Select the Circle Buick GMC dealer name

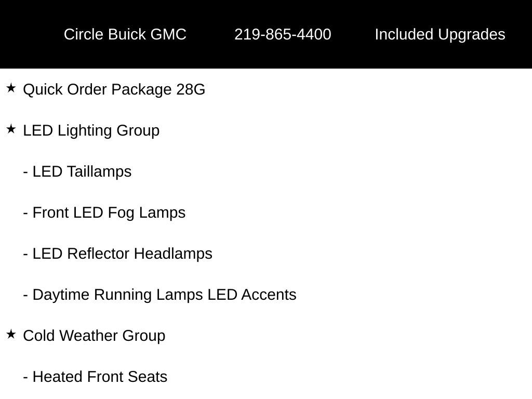point(125,34)
